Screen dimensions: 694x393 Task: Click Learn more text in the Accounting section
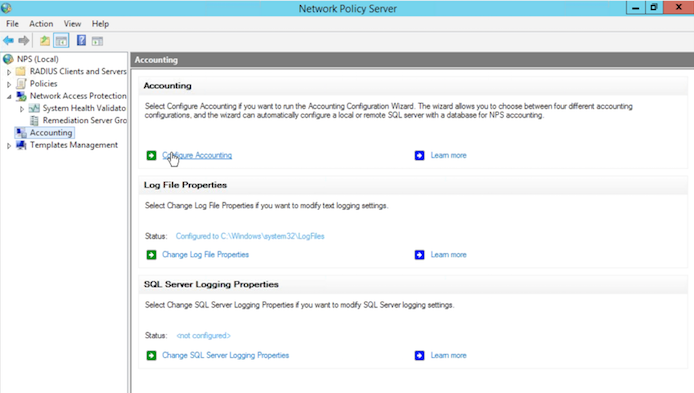click(448, 155)
